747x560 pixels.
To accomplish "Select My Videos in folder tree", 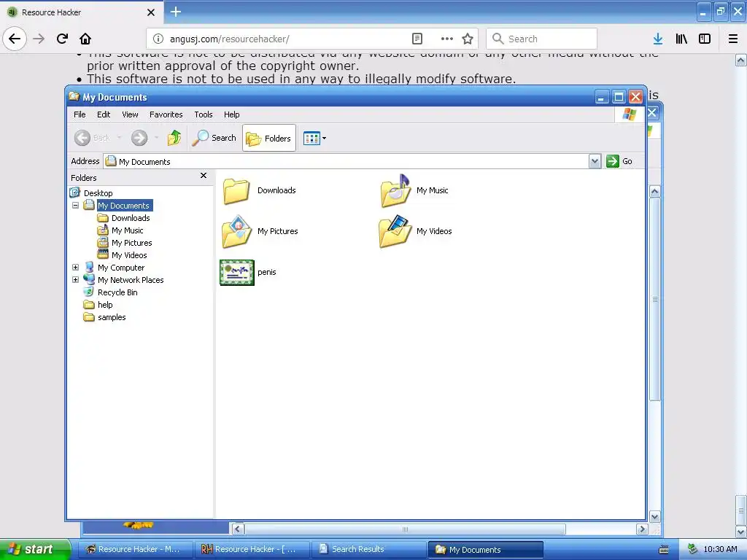I will click(x=129, y=254).
